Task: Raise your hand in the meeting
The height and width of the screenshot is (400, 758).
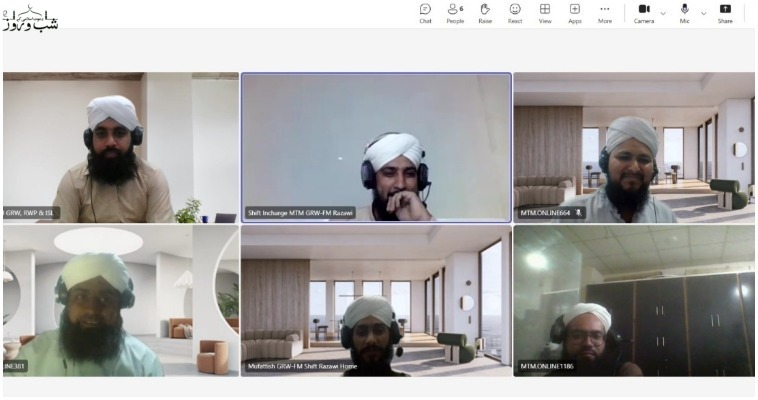Action: (x=485, y=12)
